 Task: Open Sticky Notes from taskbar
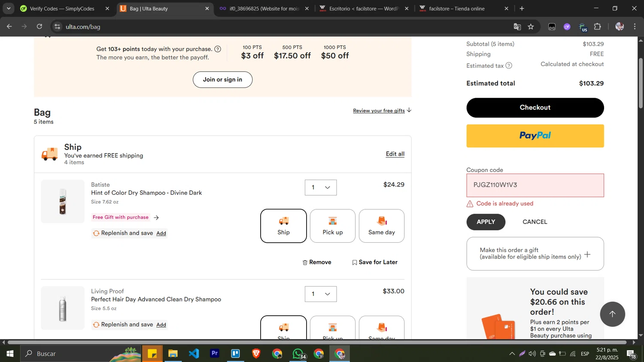coord(152,354)
